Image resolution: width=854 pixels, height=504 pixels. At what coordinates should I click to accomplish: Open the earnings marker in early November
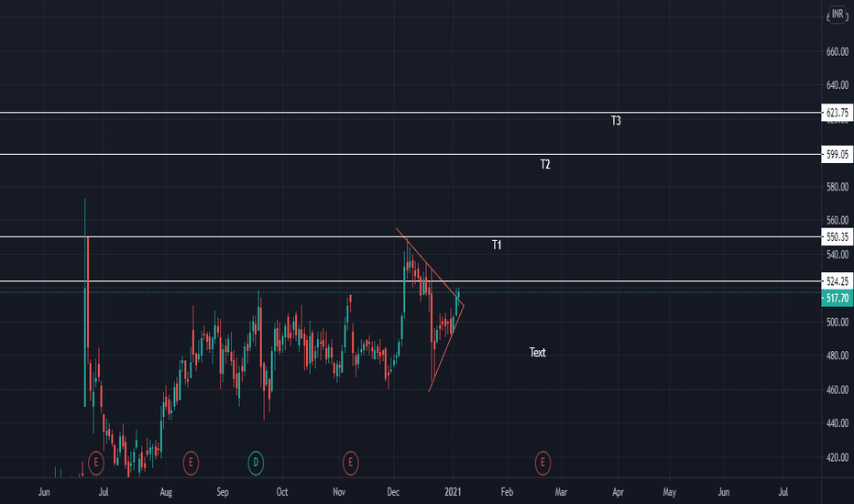click(x=350, y=463)
